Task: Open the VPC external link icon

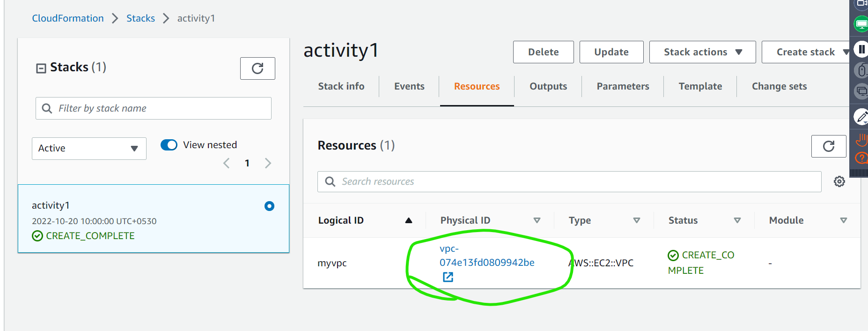Action: (448, 277)
